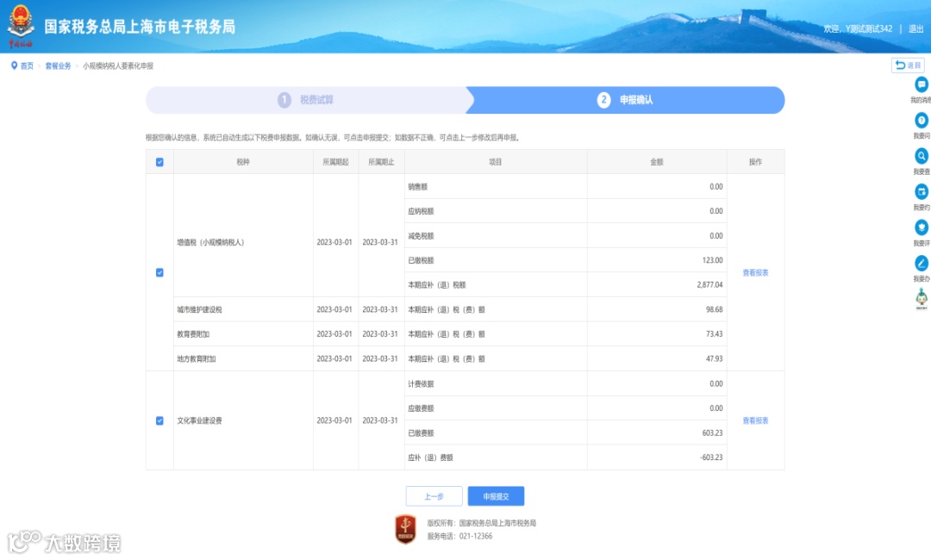The width and height of the screenshot is (931, 560).
Task: Click the 教育费附加 cell
Action: [x=243, y=334]
